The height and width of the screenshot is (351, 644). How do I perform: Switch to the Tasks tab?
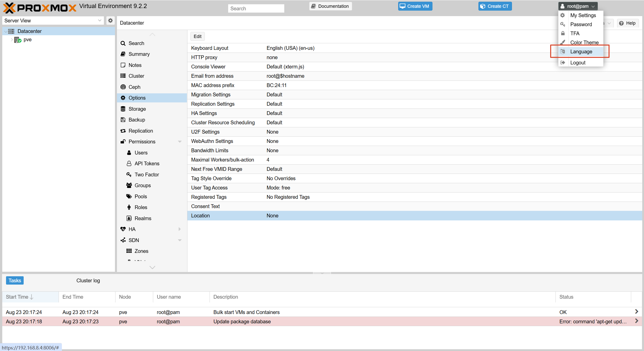coord(15,281)
